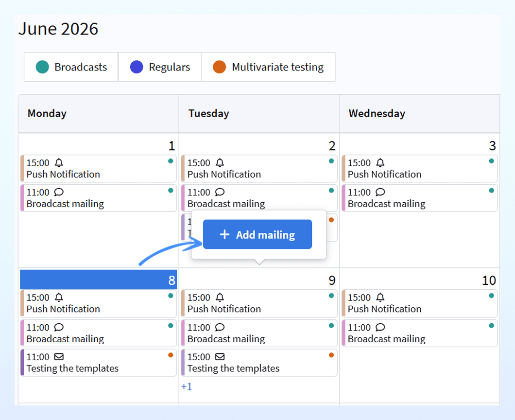
Task: Click the teal Broadcasts color circle
Action: (x=42, y=67)
